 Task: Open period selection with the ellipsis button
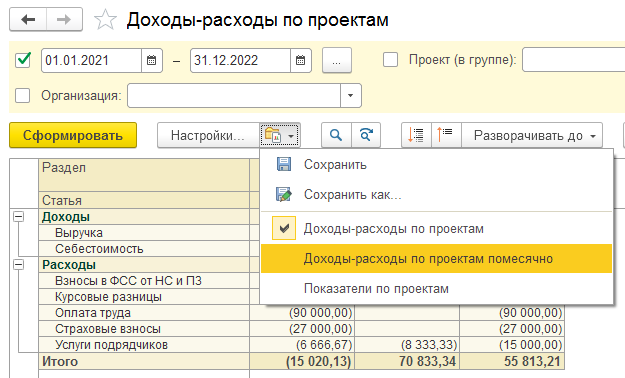pyautogui.click(x=336, y=60)
